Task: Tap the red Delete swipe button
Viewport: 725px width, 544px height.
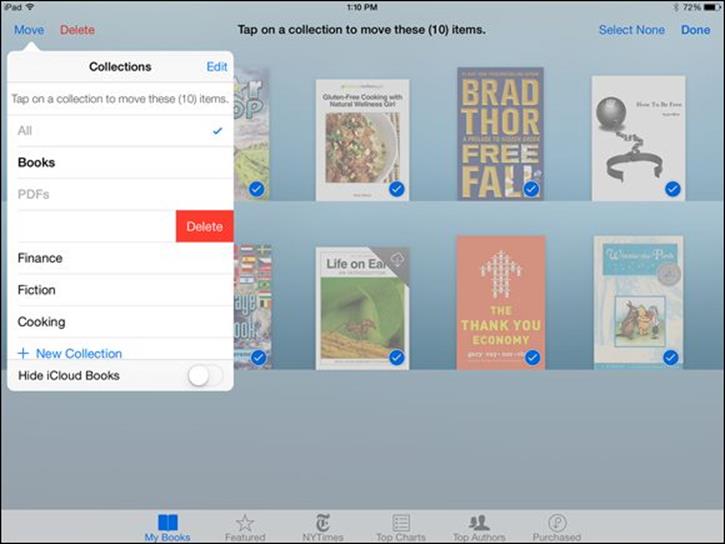Action: pos(204,226)
